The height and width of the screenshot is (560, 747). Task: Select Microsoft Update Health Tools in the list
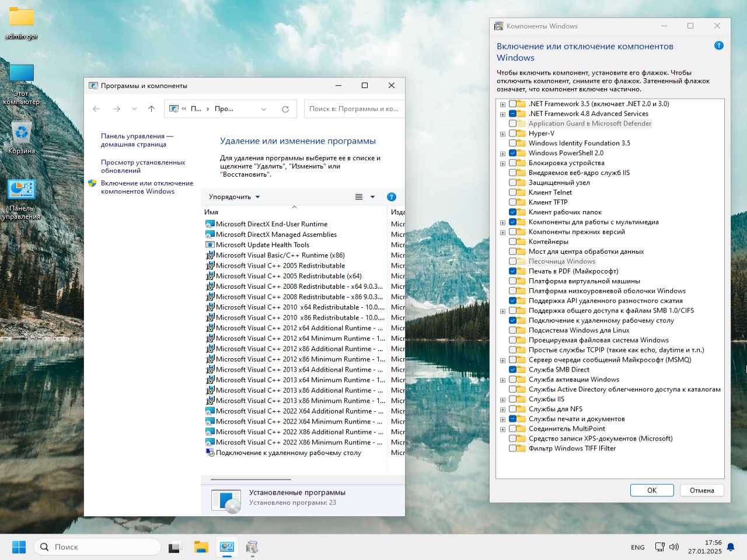click(x=262, y=245)
